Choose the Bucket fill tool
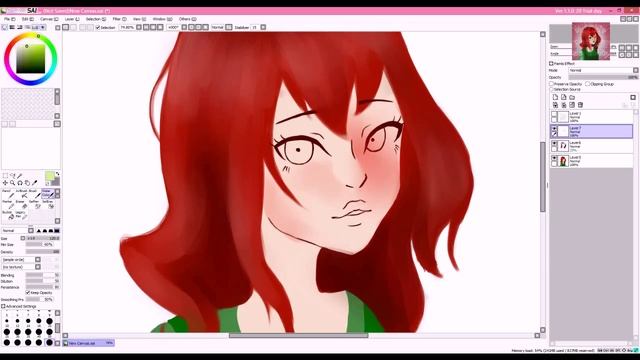Viewport: 640px width, 360px height. click(8, 215)
